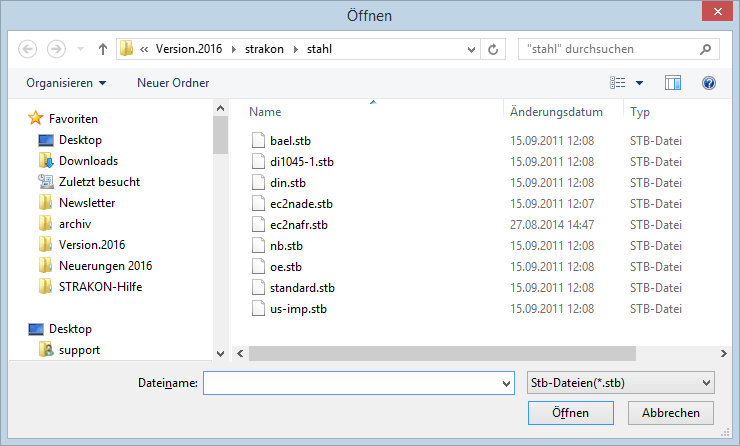This screenshot has height=446, width=740.
Task: Open the help question mark icon
Action: tap(708, 83)
